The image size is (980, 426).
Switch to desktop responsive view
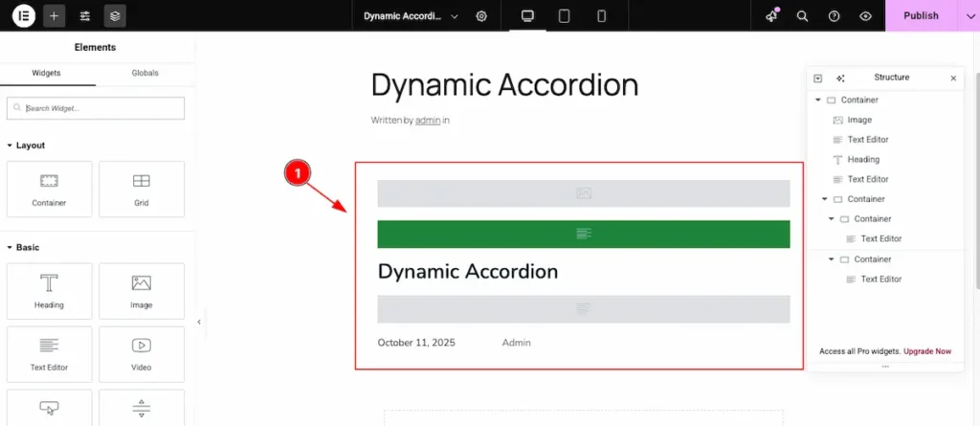tap(527, 15)
